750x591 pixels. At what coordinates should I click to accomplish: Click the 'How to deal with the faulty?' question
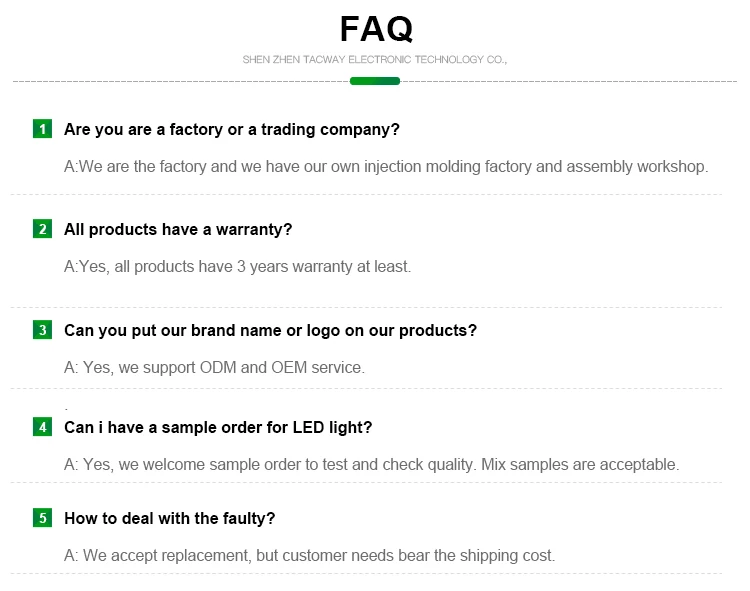tap(169, 518)
